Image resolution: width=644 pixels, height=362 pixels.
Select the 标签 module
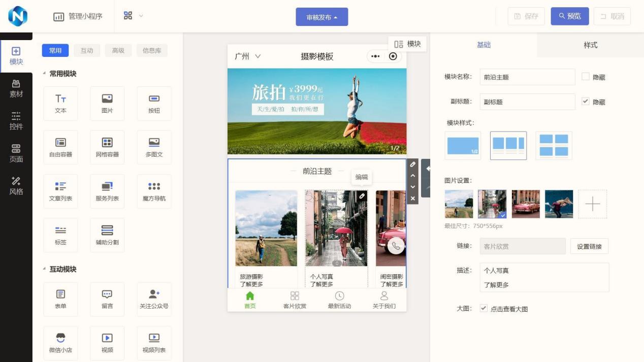(60, 235)
